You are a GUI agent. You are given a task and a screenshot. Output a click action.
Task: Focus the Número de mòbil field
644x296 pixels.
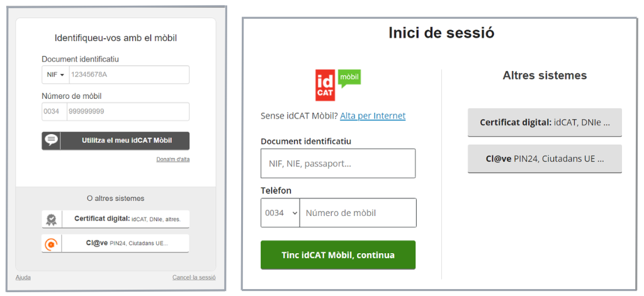click(358, 213)
